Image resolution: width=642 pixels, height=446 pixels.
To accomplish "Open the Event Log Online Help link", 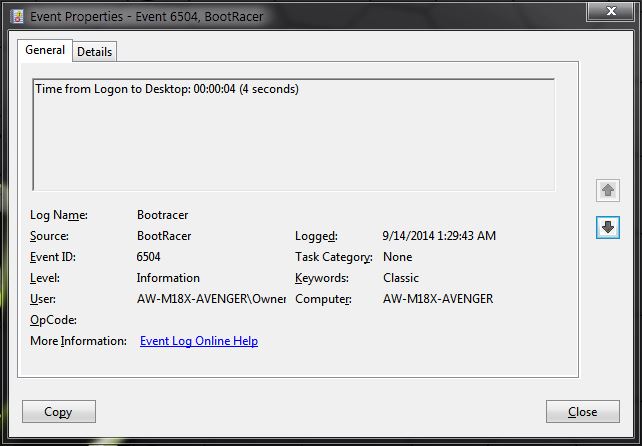I will pos(199,341).
